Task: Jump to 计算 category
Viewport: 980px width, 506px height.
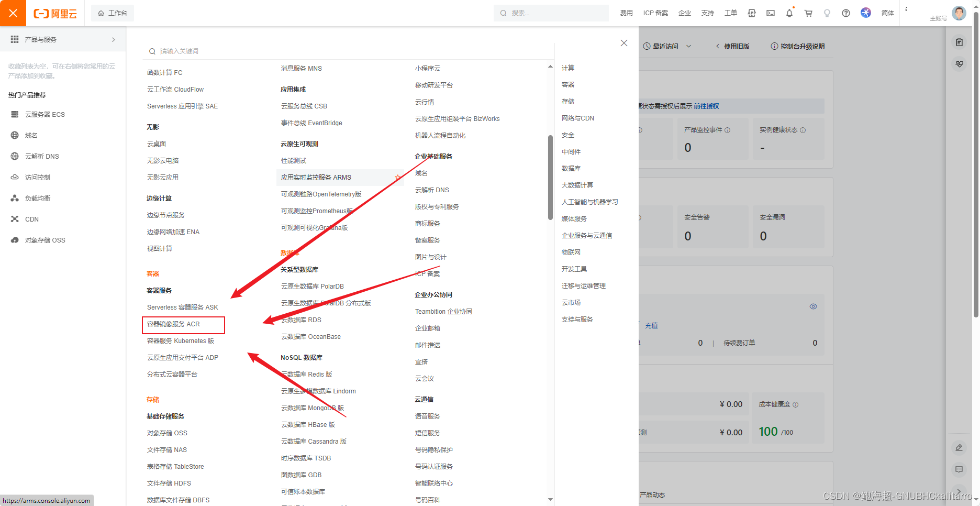Action: coord(568,68)
